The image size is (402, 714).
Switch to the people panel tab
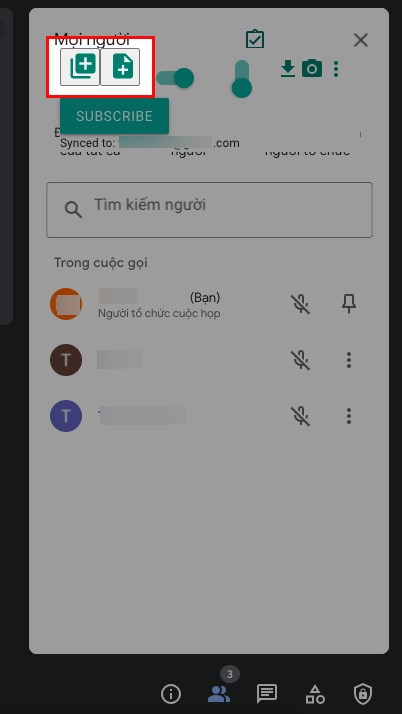point(219,694)
